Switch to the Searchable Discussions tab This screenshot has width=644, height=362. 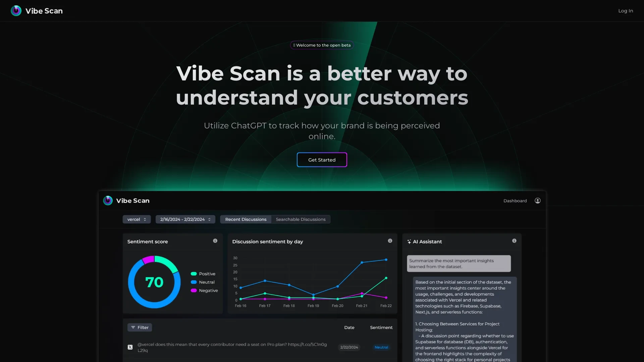(301, 219)
